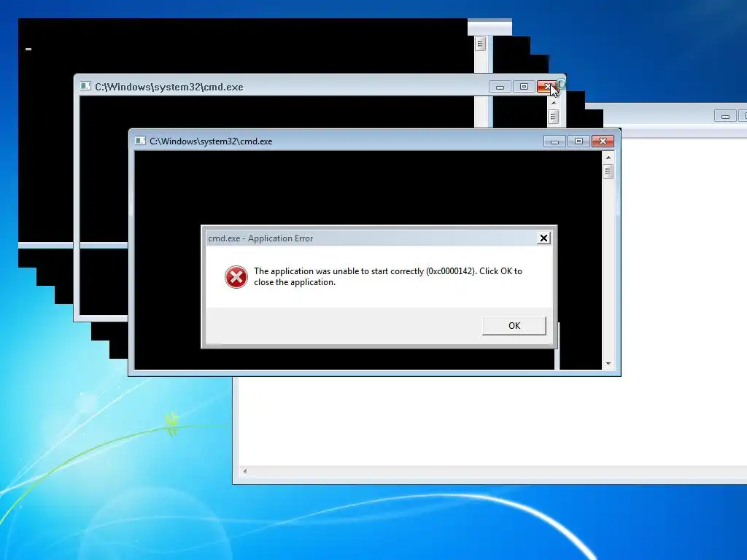Click scrollbar thumb in middle cmd window
This screenshot has height=560, width=747.
pyautogui.click(x=553, y=117)
